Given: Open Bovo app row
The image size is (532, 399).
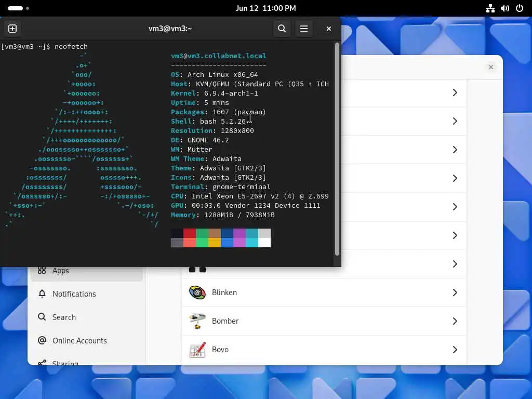Looking at the screenshot, I should pos(324,350).
